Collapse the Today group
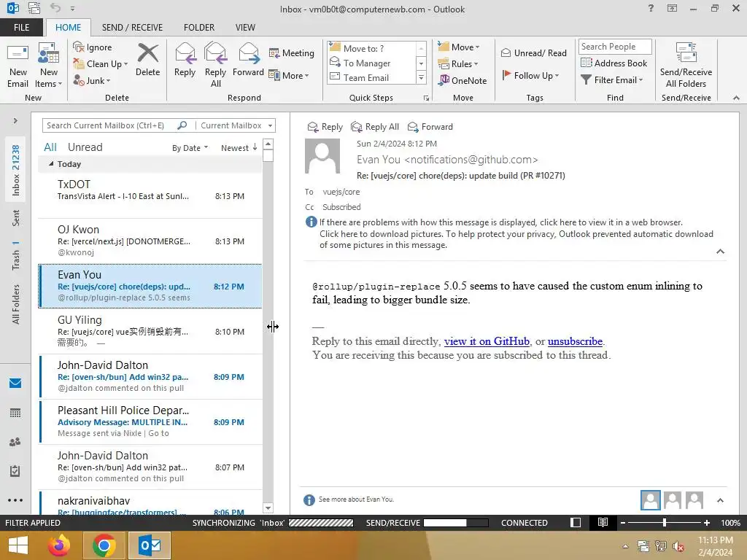The image size is (747, 560). click(x=51, y=164)
